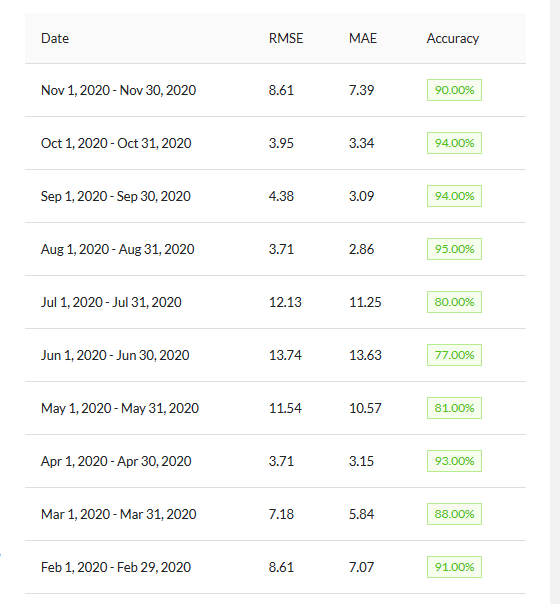
Task: Select the Oct 1, 2020 - Oct 31, 2020 row
Action: coord(275,143)
